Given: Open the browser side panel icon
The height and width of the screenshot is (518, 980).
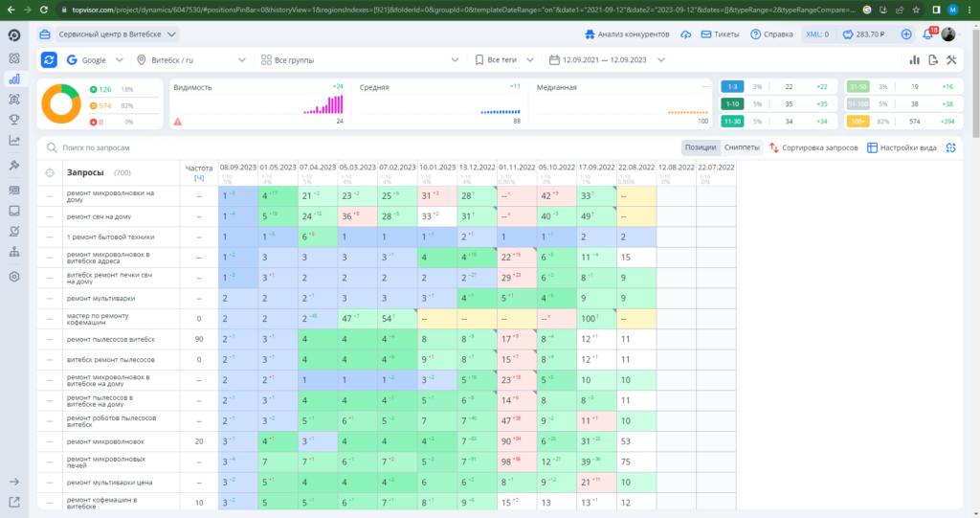Looking at the screenshot, I should pos(936,10).
